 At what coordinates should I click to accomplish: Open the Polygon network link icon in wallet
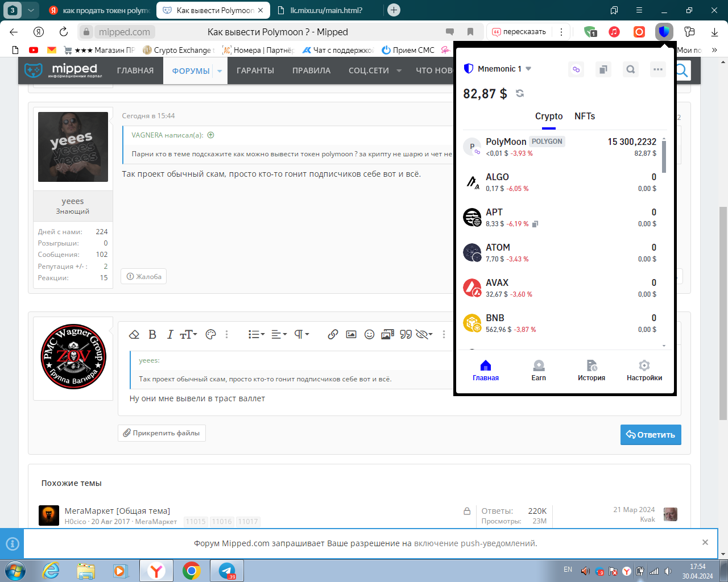[576, 69]
